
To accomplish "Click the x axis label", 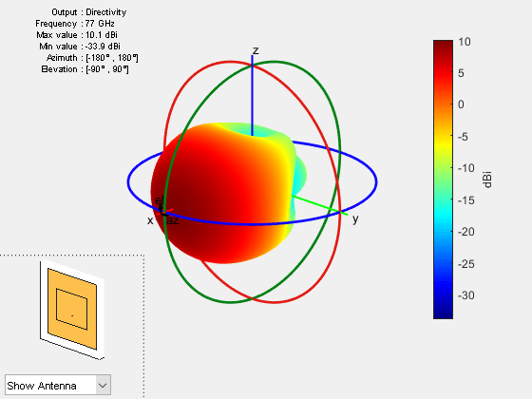I will [150, 220].
